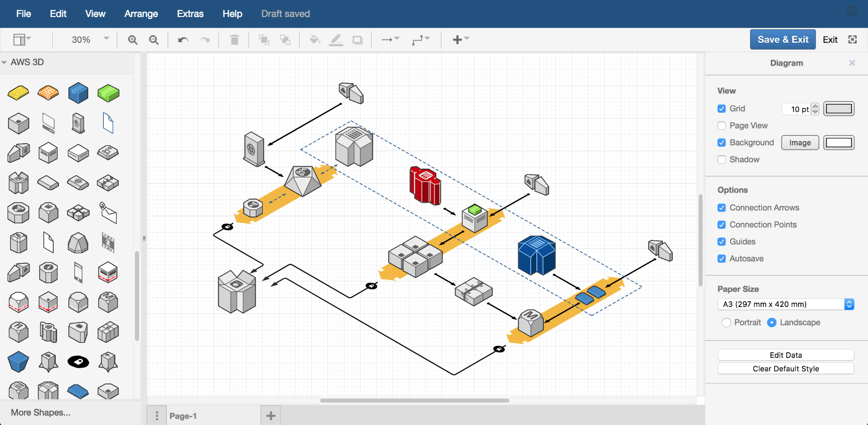
Task: Click the Save & Exit button
Action: tap(783, 39)
